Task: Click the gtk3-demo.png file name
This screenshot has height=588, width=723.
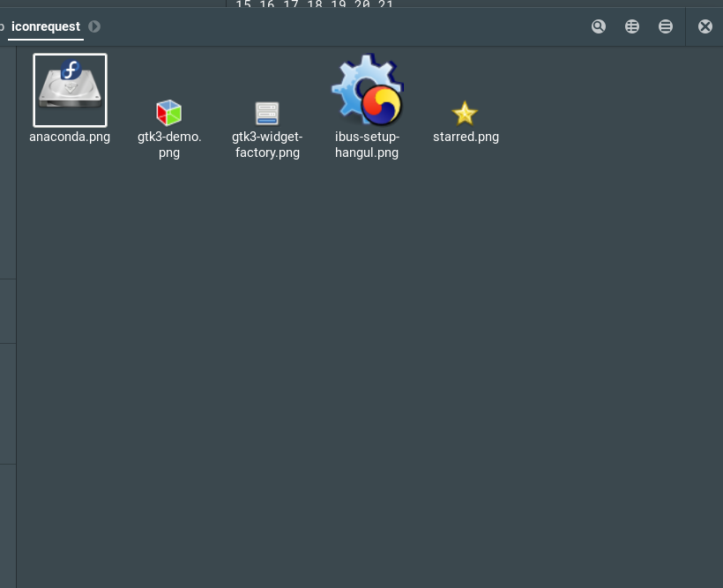Action: coord(169,145)
